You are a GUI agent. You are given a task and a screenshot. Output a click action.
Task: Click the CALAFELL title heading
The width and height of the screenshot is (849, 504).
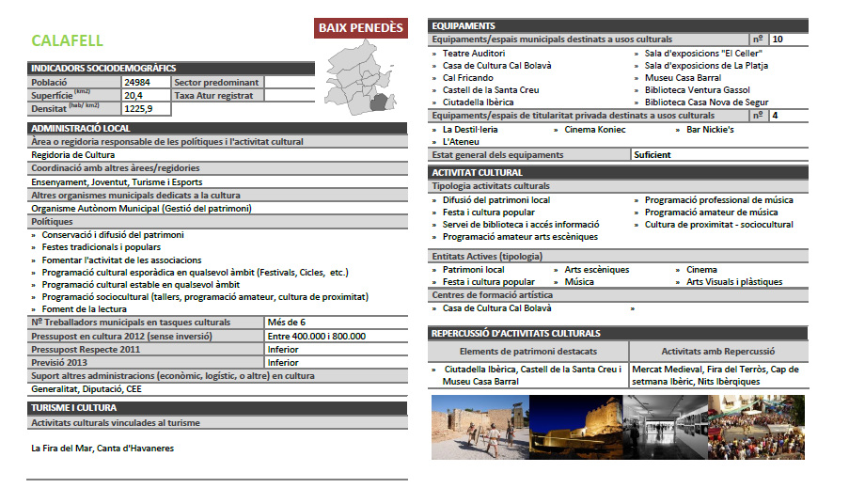tap(67, 40)
